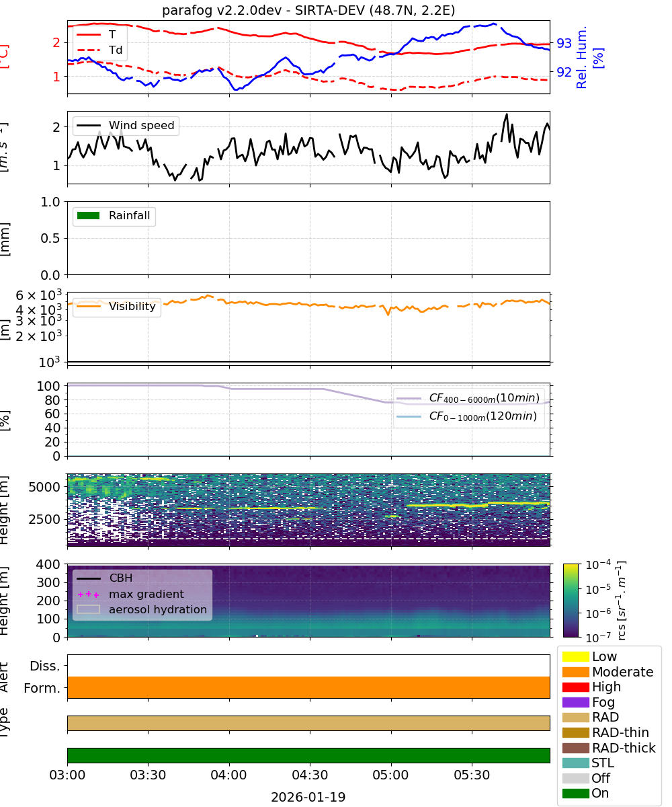Viewport: 672px width, 807px height.
Task: Click the aerosol hydration legend box
Action: tap(88, 610)
